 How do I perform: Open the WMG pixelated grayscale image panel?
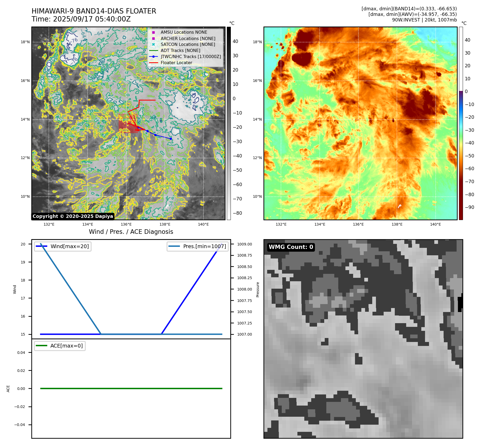pos(363,339)
